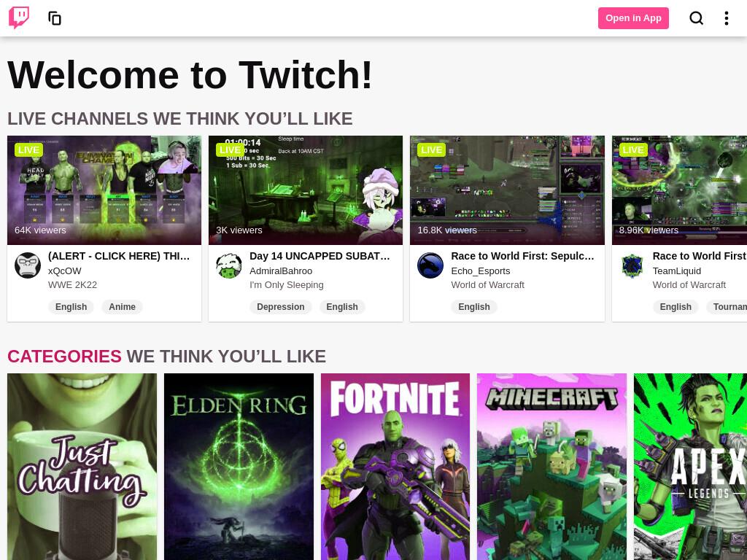Open the three-dot more options menu
This screenshot has height=560, width=747.
click(726, 18)
